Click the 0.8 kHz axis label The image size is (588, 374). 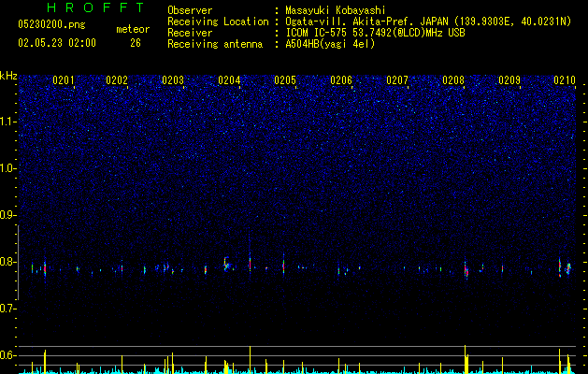coord(8,262)
